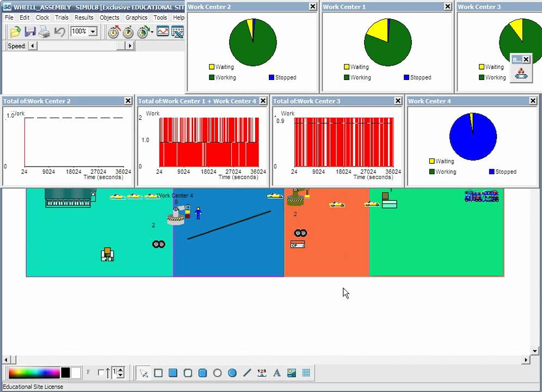The image size is (542, 392).
Task: Run the simulation with green-arrow stopwatch
Action: tap(144, 32)
